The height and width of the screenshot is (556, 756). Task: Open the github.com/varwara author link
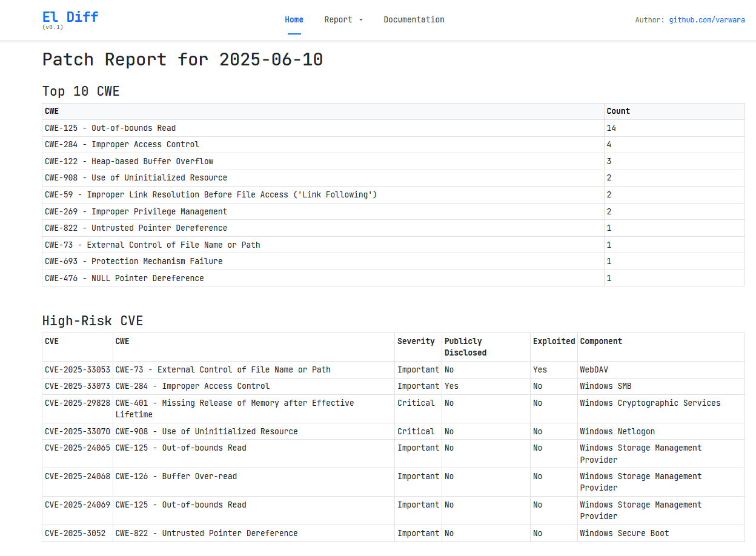pyautogui.click(x=706, y=20)
